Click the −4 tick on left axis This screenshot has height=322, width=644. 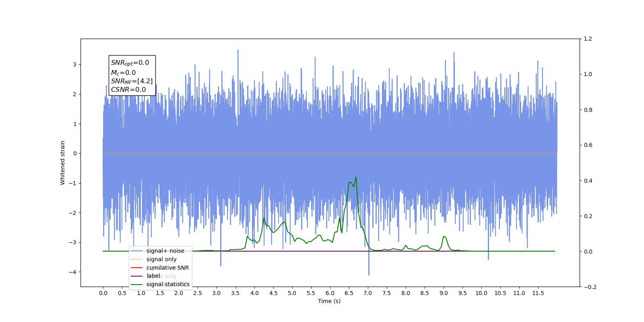(72, 272)
